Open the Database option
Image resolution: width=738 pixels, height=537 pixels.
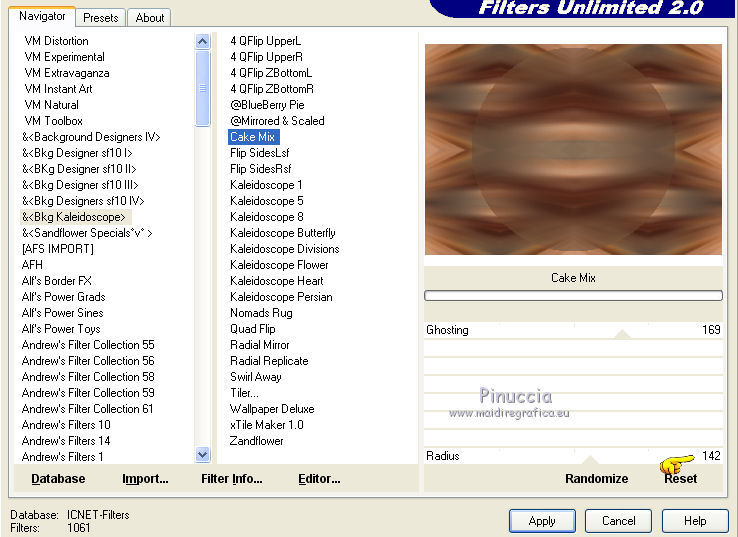coord(58,479)
